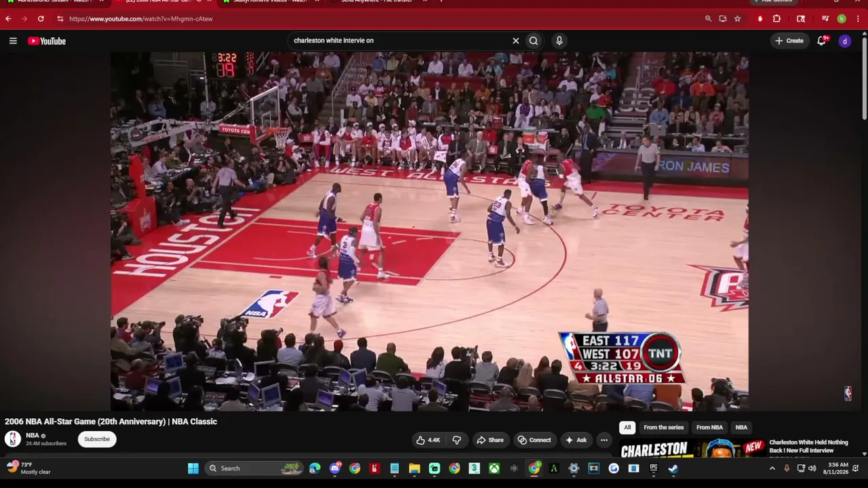Switch to the 2006 NBA All-Star tab
The height and width of the screenshot is (488, 868).
pos(161,2)
